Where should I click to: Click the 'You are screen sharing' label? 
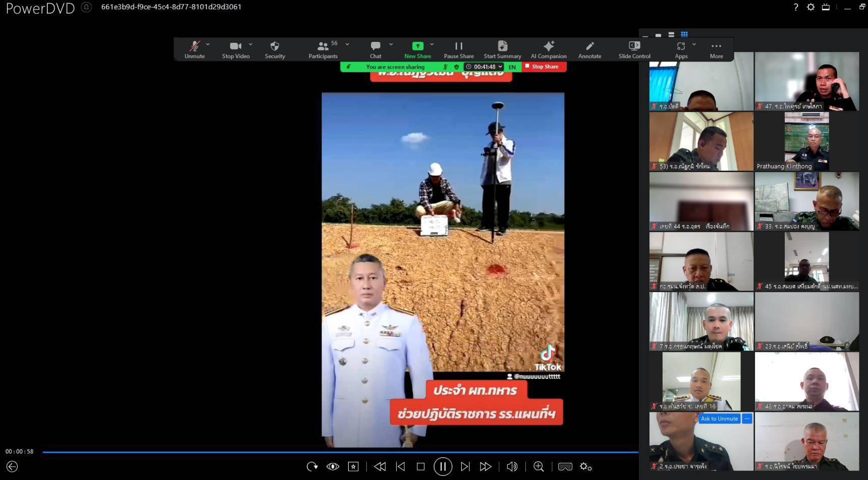[x=395, y=67]
